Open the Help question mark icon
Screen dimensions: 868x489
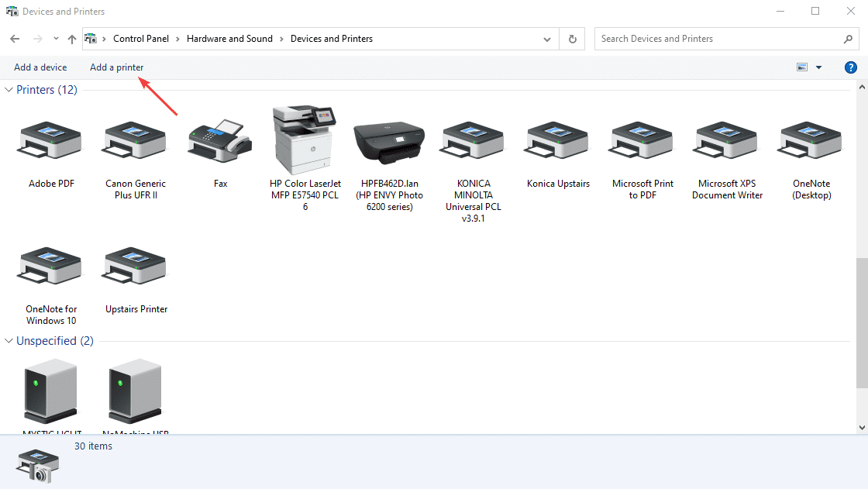point(850,67)
